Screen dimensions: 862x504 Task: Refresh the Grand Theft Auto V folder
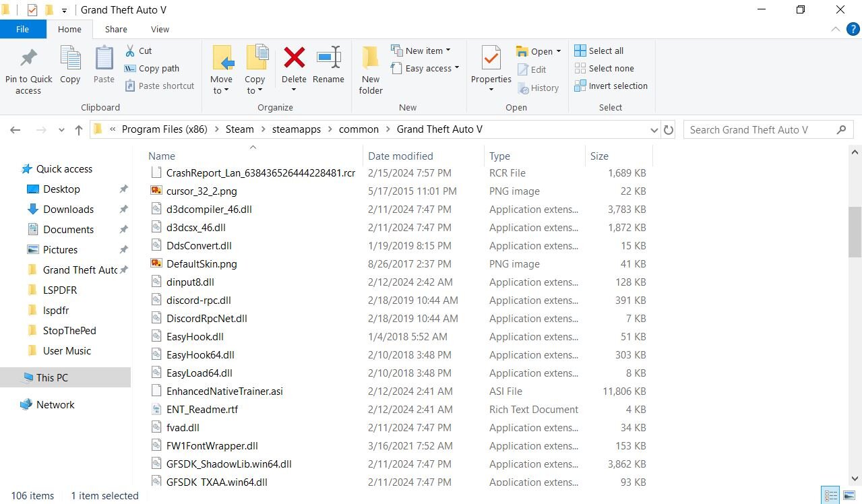(669, 130)
